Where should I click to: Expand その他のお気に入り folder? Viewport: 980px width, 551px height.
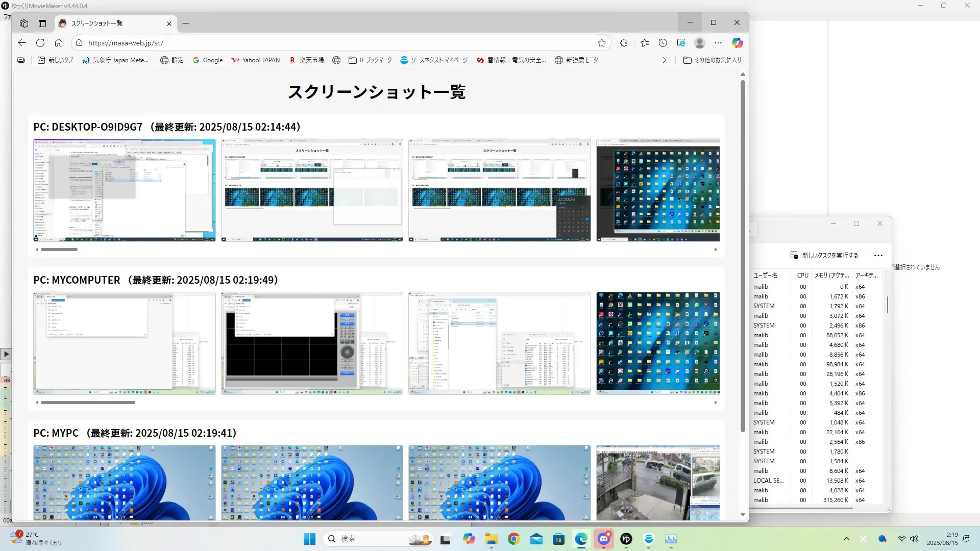pyautogui.click(x=712, y=60)
